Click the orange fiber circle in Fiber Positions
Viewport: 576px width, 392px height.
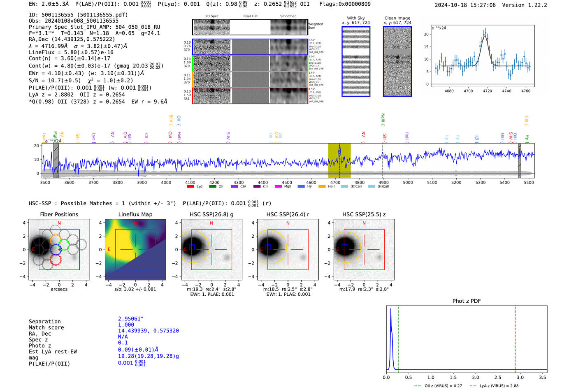(56, 240)
